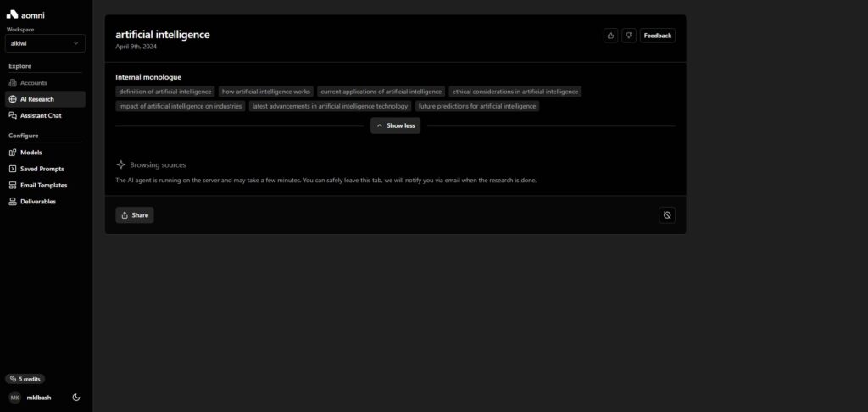
Task: Open the Accounts page
Action: (x=33, y=83)
